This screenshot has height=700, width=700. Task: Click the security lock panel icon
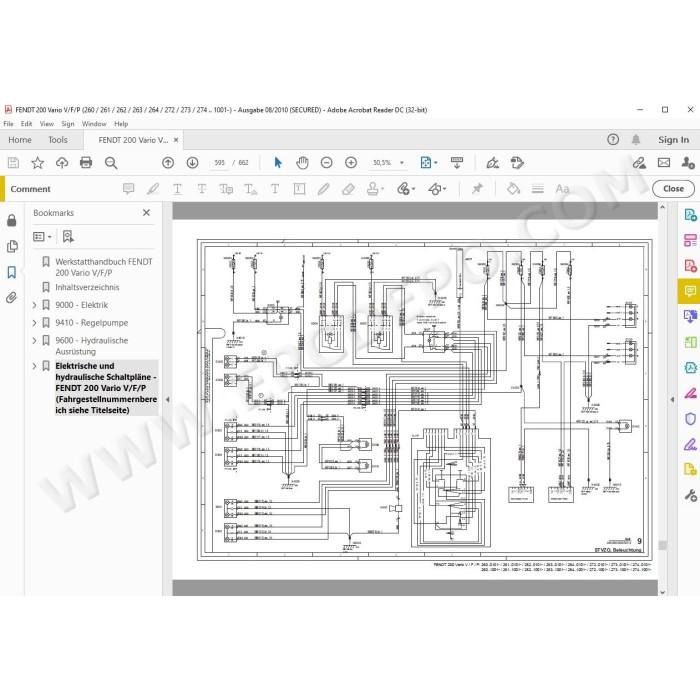tap(12, 220)
